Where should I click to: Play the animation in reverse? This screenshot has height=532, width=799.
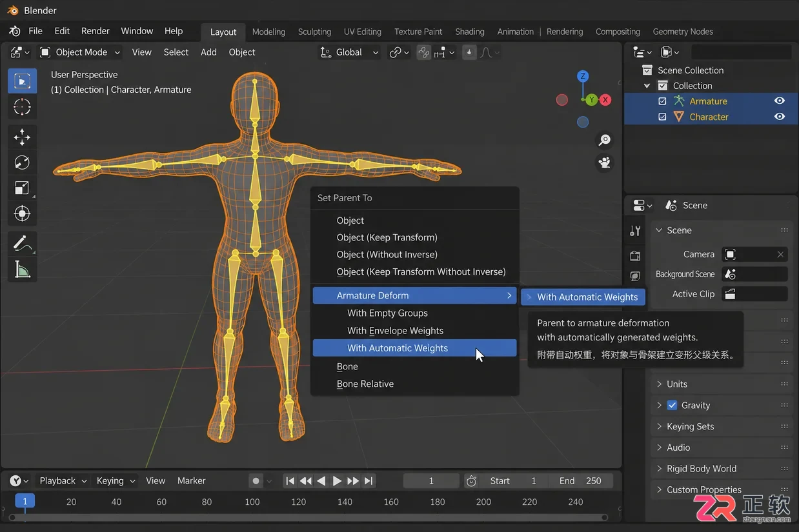pos(321,481)
